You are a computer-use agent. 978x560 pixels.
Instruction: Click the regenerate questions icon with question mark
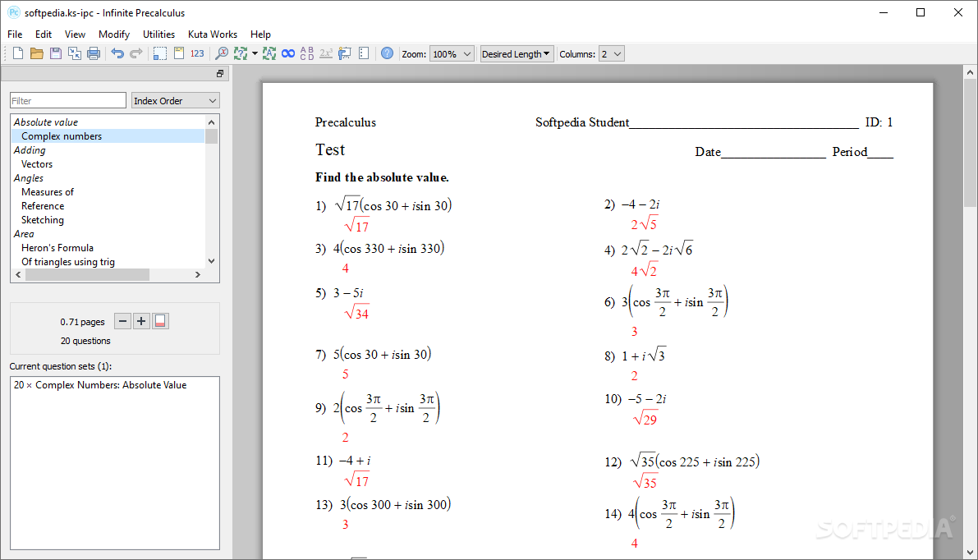click(x=240, y=53)
